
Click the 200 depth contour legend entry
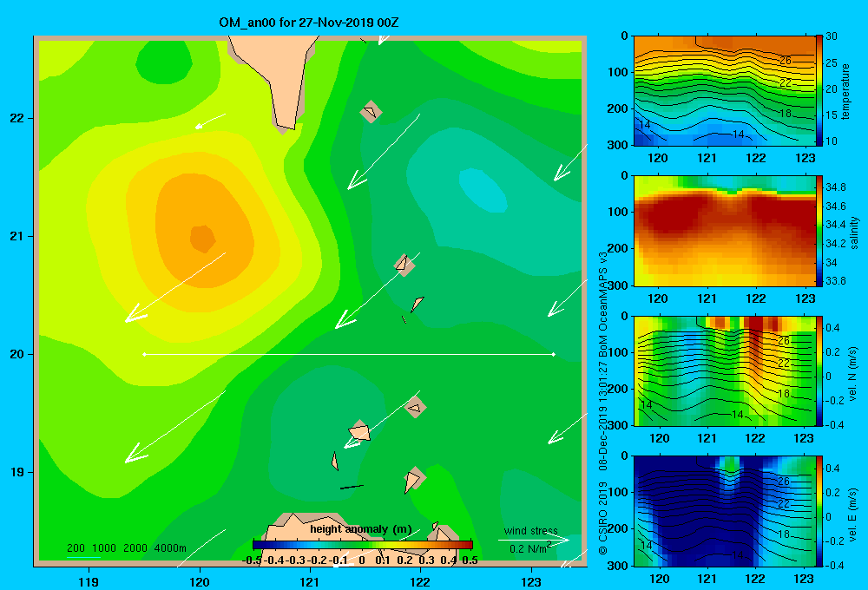tap(76, 548)
